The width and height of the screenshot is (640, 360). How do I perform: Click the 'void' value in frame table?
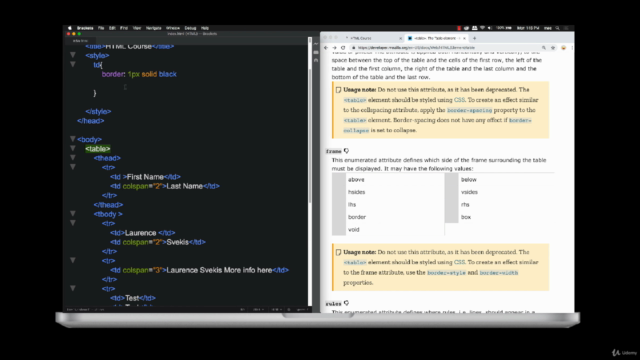tap(353, 229)
